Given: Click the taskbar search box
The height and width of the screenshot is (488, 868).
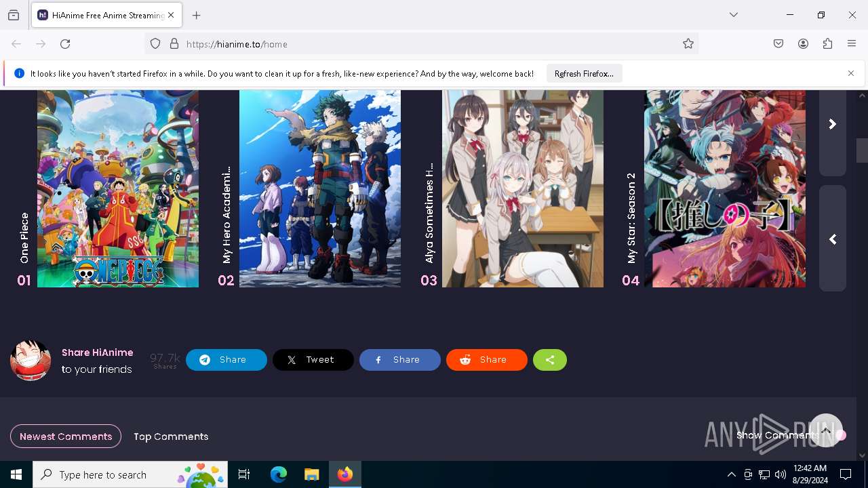Looking at the screenshot, I should pos(130,474).
